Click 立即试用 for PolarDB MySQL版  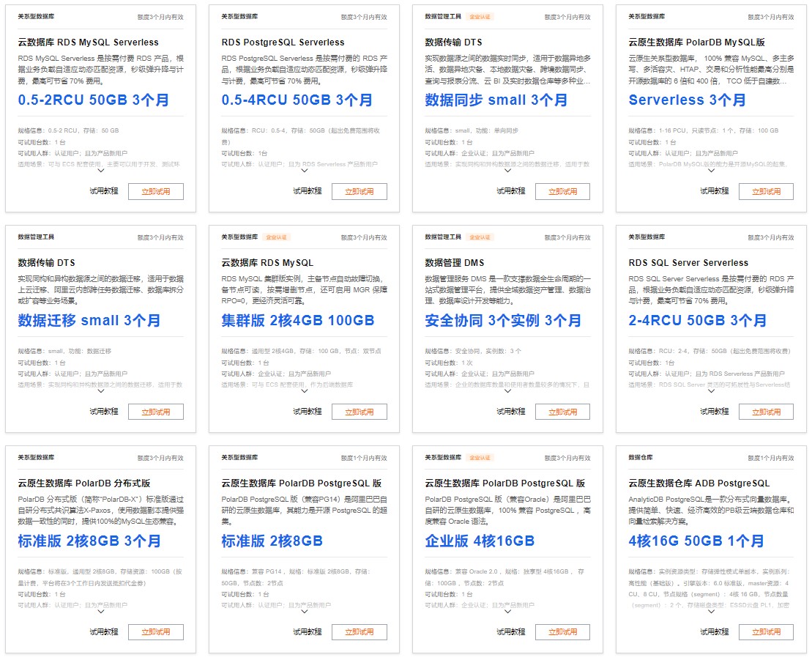point(767,191)
